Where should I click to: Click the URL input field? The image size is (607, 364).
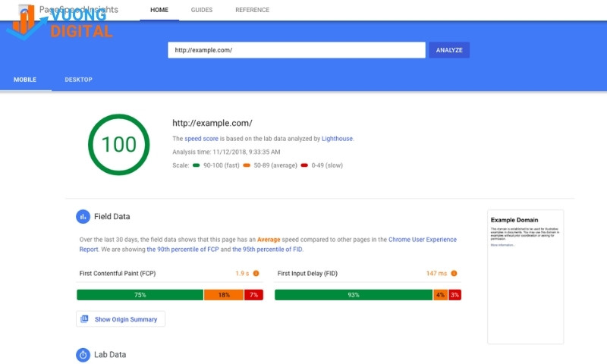coord(296,50)
